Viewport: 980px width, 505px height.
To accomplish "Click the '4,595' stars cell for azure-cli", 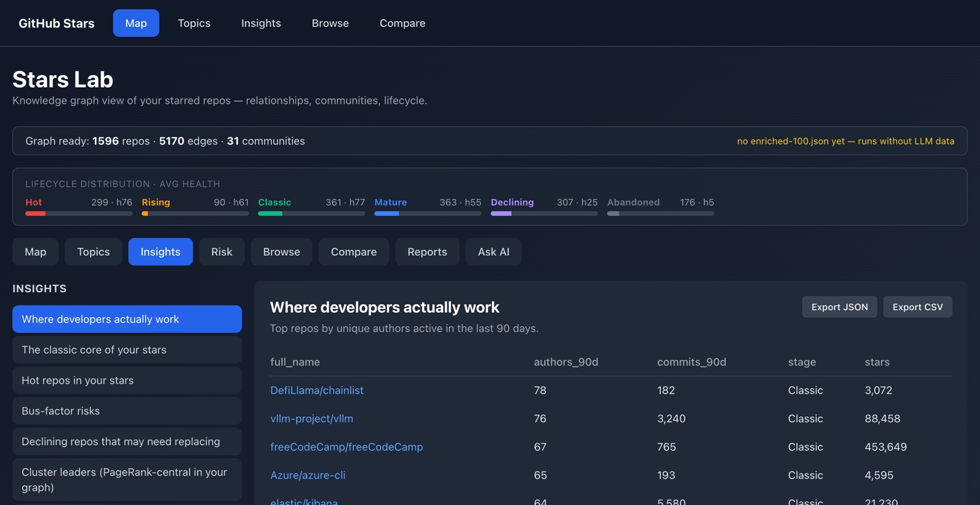I will click(x=879, y=475).
